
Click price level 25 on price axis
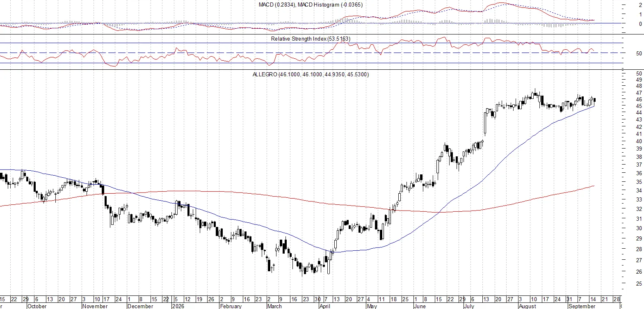639,284
